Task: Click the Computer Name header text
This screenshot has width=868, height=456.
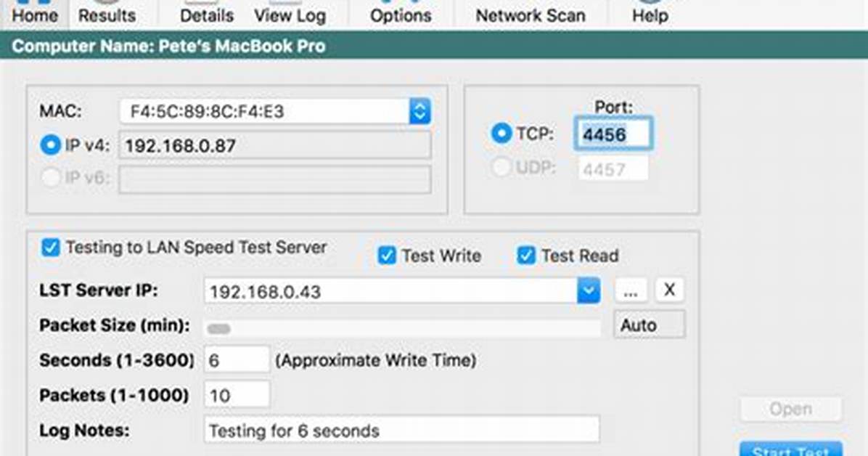Action: pyautogui.click(x=168, y=46)
